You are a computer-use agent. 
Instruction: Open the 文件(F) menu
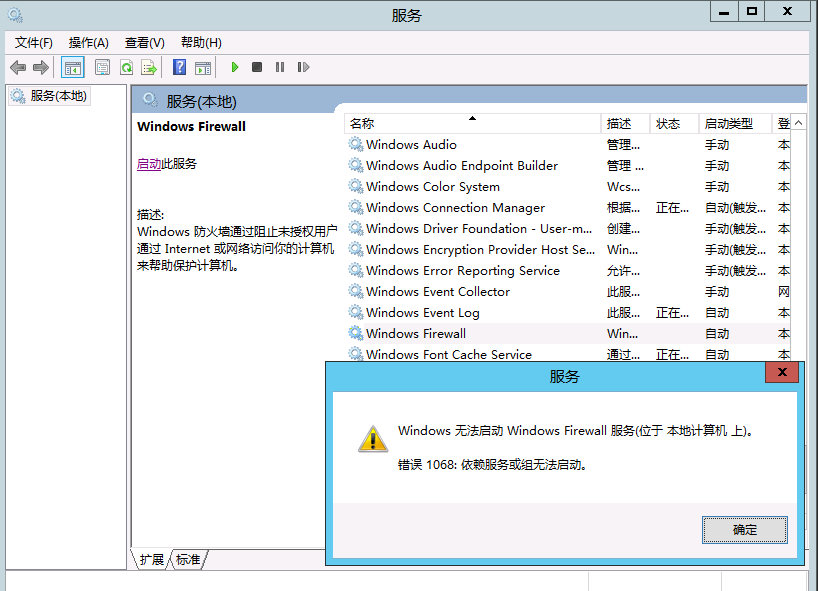point(33,43)
